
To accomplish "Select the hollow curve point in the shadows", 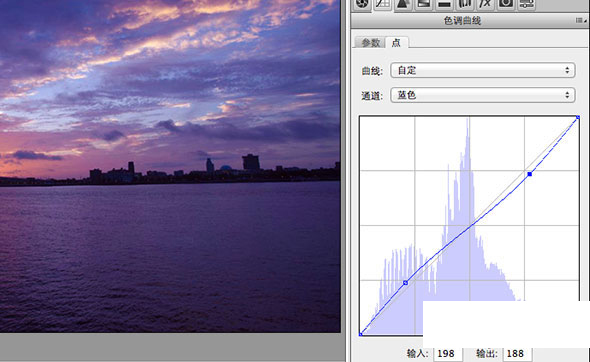I will [x=406, y=283].
